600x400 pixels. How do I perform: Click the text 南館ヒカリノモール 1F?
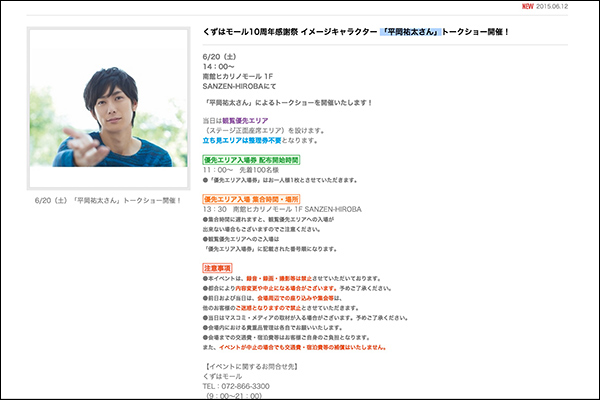[238, 77]
